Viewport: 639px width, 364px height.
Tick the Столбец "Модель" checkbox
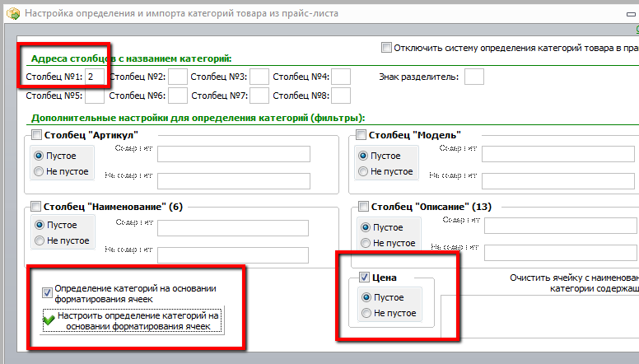(361, 134)
